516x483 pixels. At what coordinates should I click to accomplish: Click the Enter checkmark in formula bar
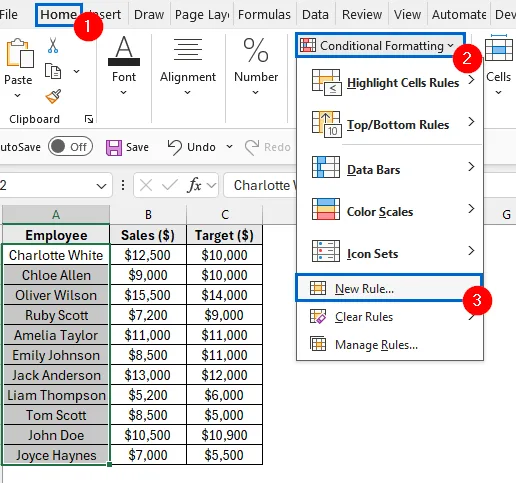[x=170, y=185]
